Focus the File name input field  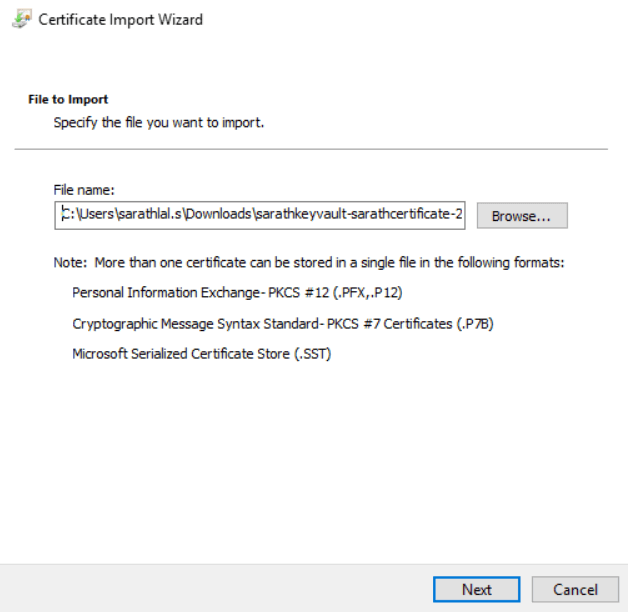tap(260, 213)
